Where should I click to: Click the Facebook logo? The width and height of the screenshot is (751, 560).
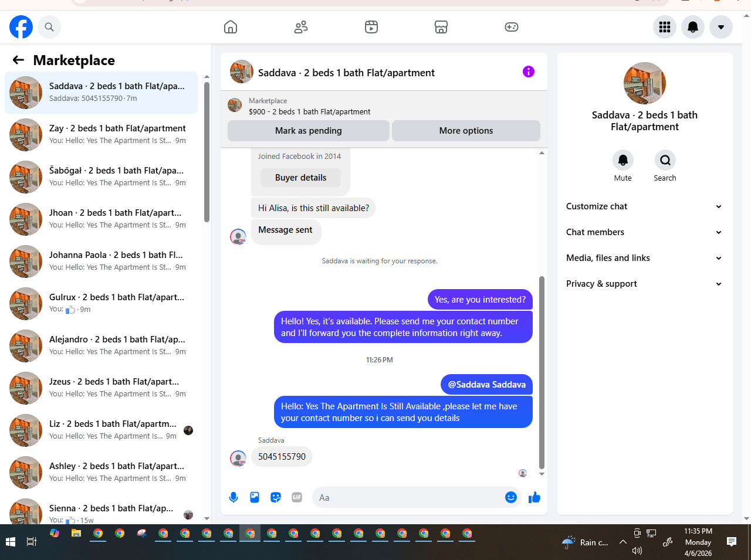(21, 27)
